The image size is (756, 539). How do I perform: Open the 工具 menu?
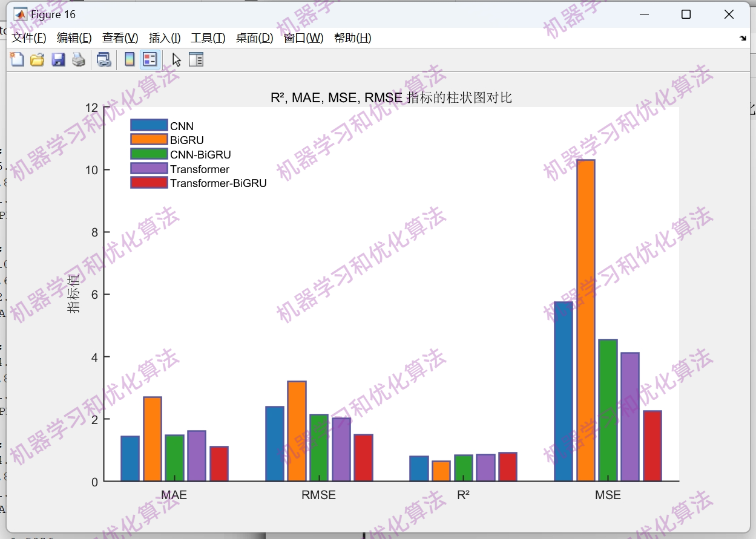208,38
